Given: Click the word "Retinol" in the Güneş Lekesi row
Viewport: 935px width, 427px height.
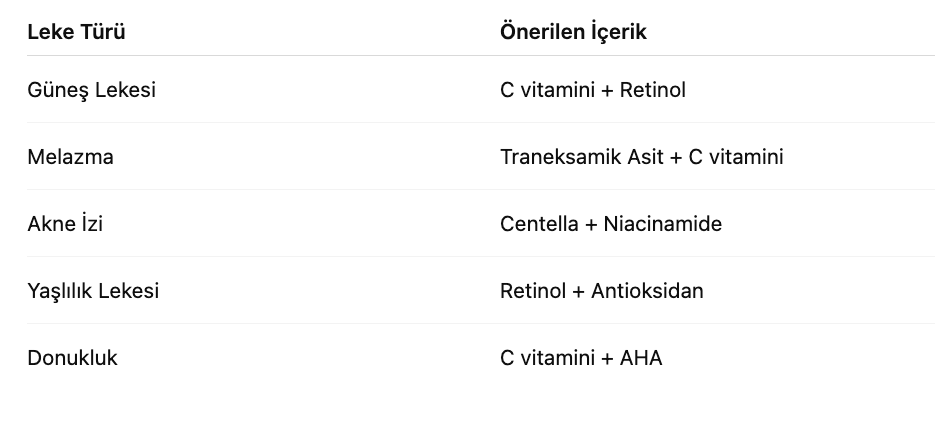Looking at the screenshot, I should click(x=653, y=90).
